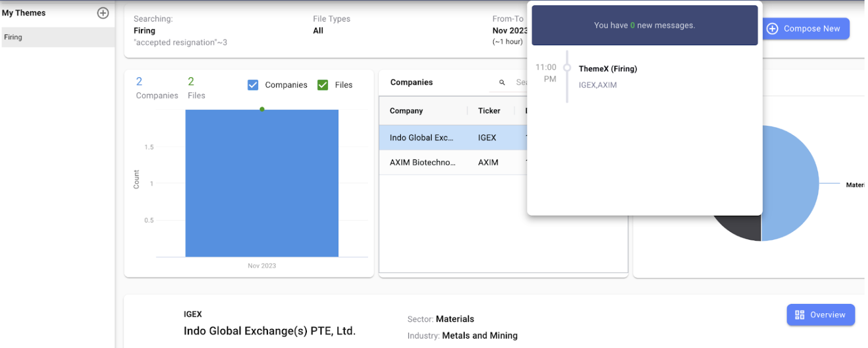Sort by the Company column header
The image size is (868, 348).
(x=406, y=111)
